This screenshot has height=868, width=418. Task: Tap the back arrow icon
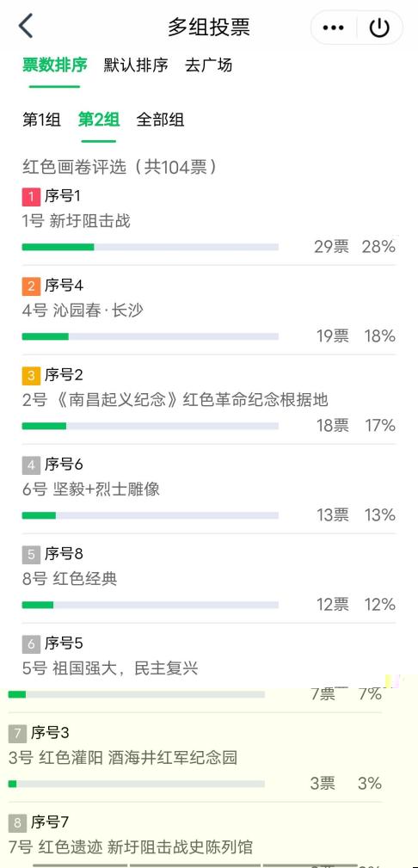click(x=26, y=27)
